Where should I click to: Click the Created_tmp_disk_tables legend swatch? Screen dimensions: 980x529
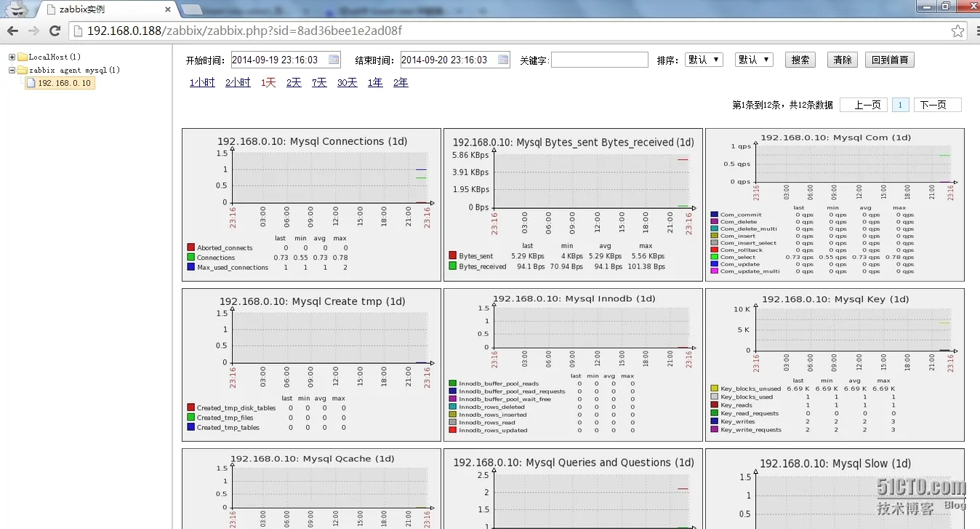[190, 407]
